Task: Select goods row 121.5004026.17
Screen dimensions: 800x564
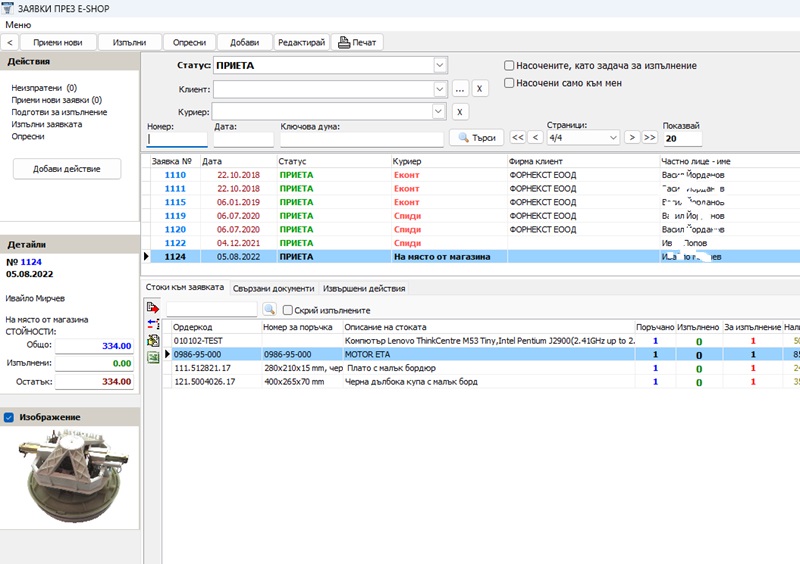Action: point(481,382)
